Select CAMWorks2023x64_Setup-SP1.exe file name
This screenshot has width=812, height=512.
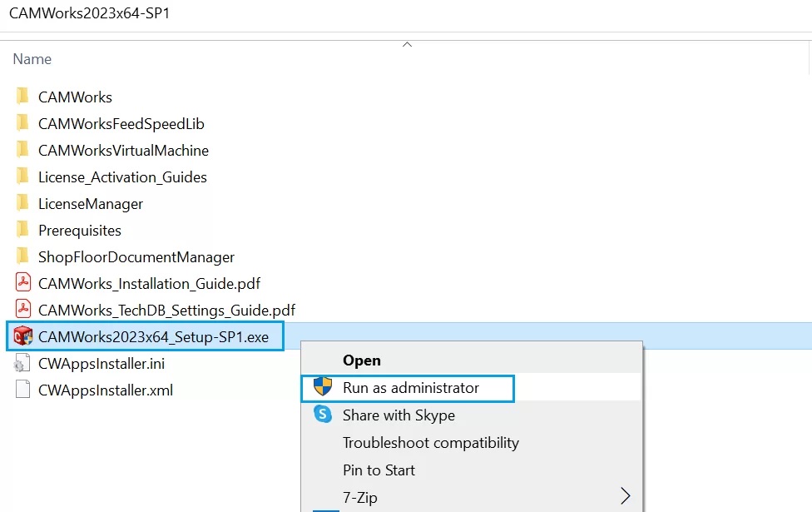(153, 337)
